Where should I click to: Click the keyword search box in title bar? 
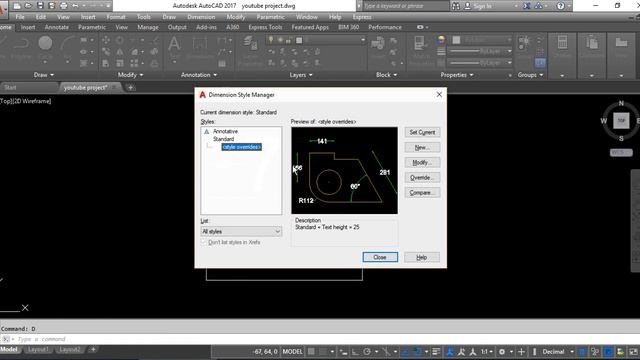tap(406, 6)
